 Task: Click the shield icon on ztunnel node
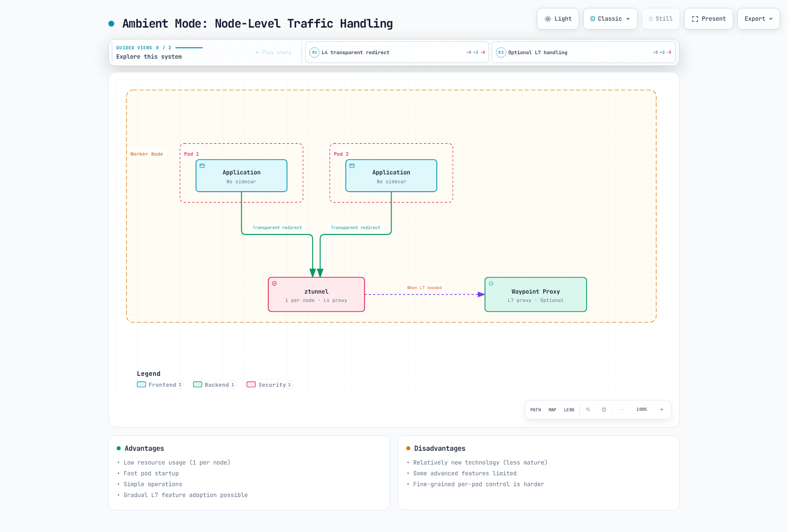point(274,284)
